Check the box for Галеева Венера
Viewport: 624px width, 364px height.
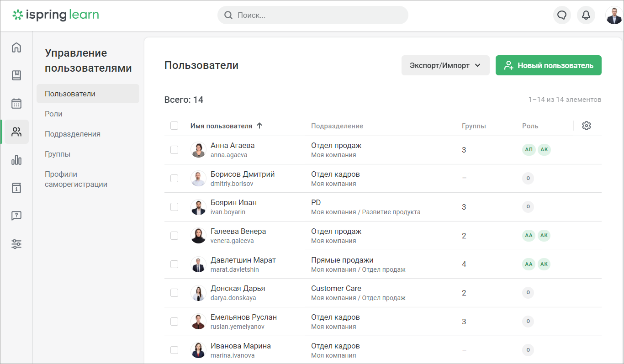174,236
